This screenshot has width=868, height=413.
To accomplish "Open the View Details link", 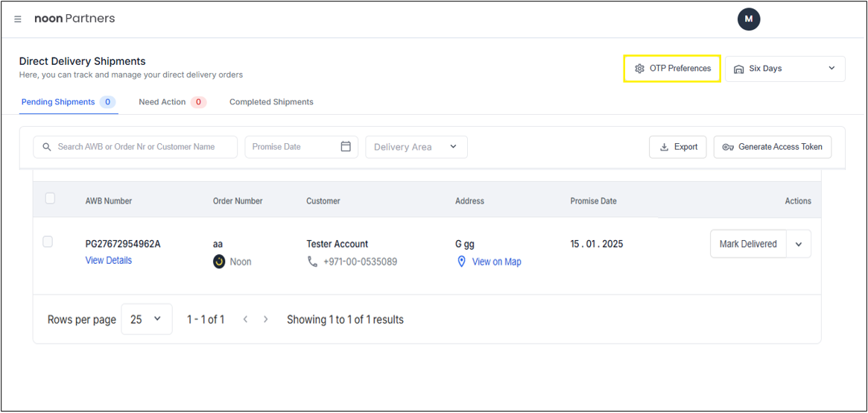I will click(x=109, y=260).
